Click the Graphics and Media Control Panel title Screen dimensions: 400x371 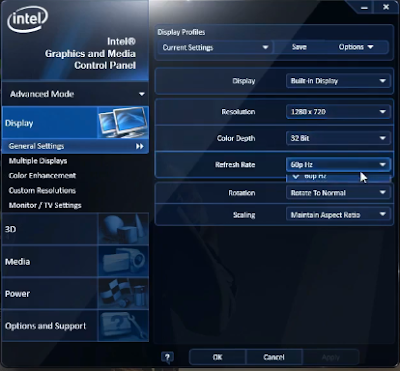coord(90,53)
